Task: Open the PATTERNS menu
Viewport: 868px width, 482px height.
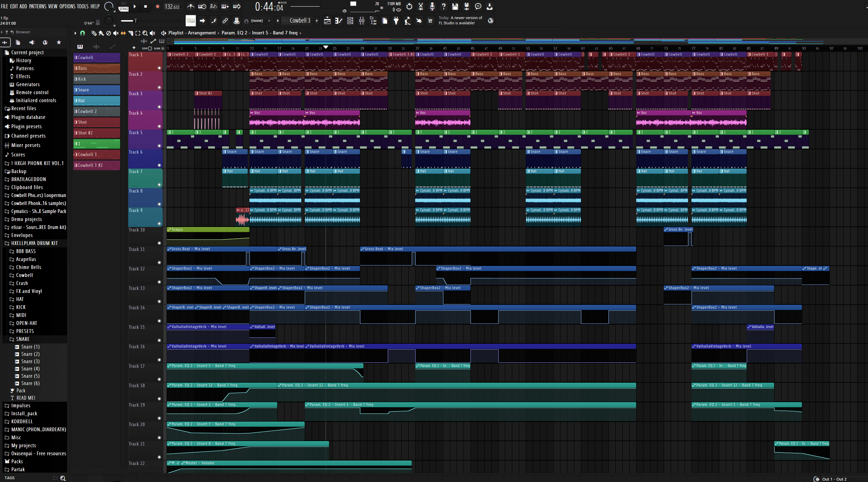Action: [37, 6]
